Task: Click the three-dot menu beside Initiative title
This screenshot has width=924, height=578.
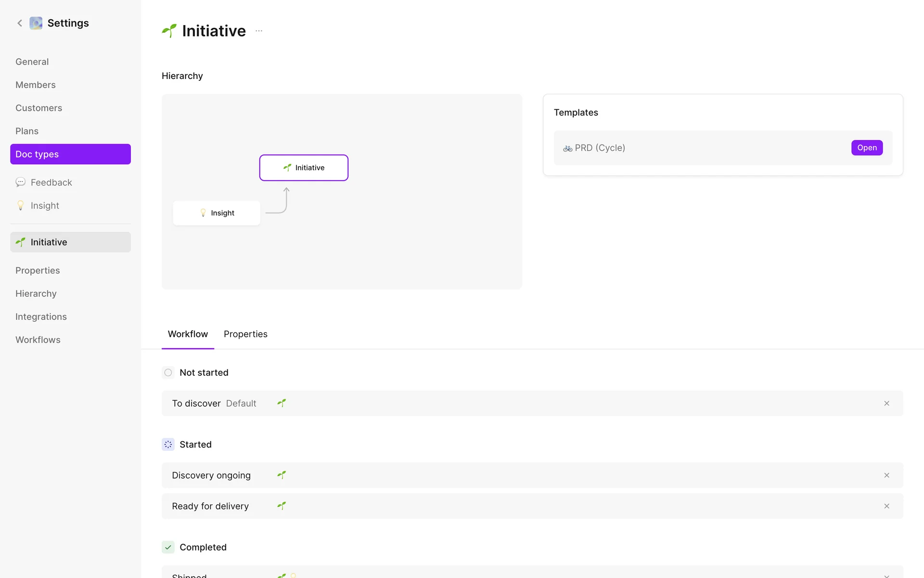Action: pyautogui.click(x=259, y=31)
